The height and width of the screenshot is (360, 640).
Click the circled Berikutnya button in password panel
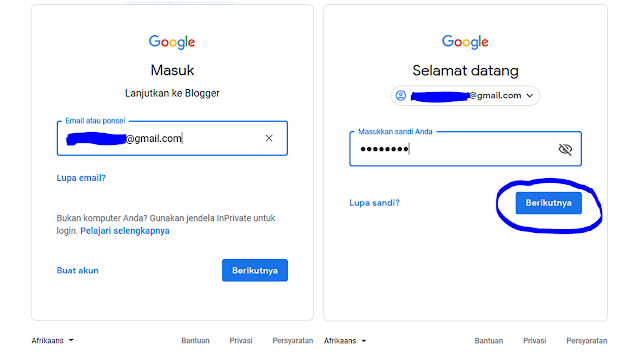(549, 203)
